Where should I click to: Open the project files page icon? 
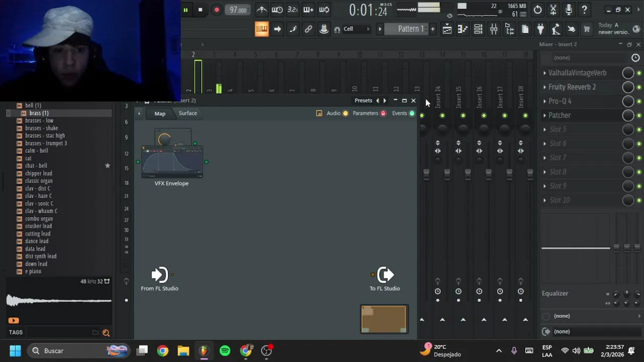pos(525,29)
